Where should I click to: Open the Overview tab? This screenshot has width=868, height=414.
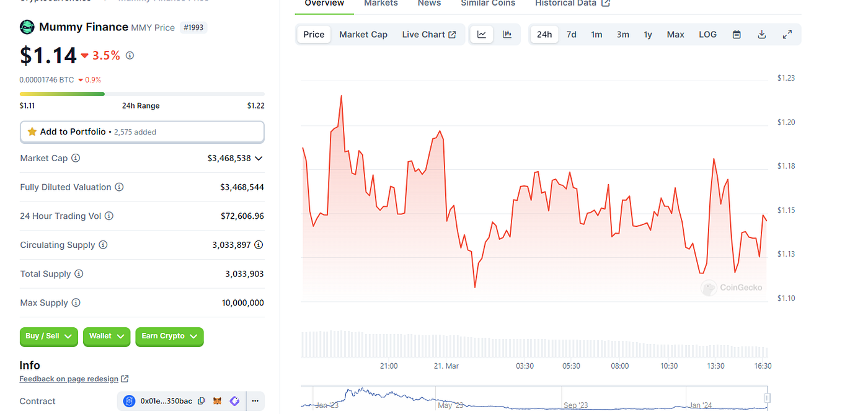click(x=324, y=4)
